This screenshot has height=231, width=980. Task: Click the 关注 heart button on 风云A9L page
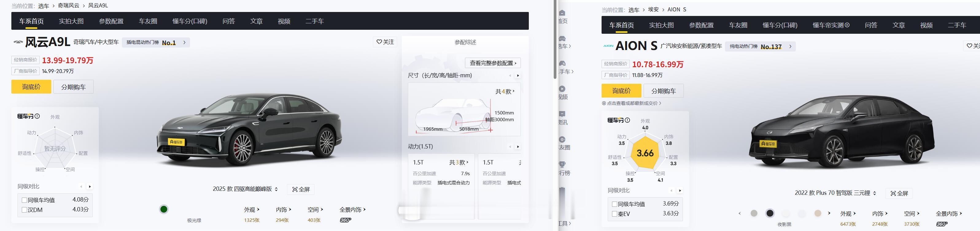385,42
